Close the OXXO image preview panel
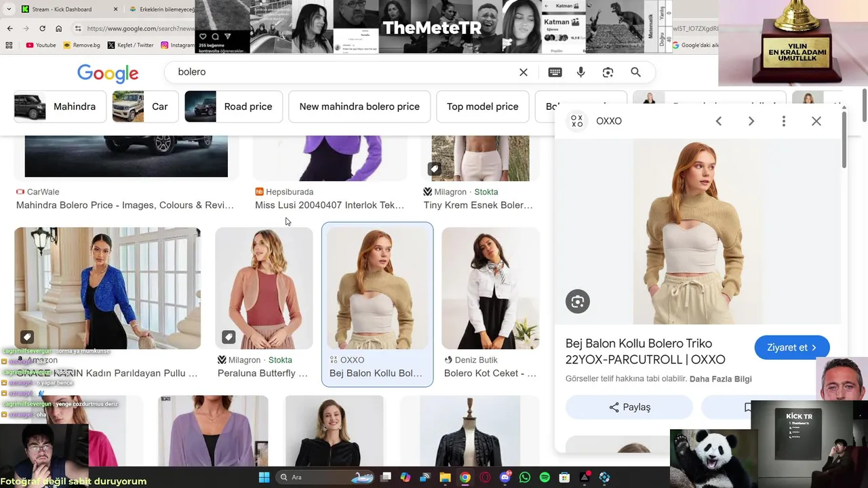Image resolution: width=868 pixels, height=488 pixels. (x=816, y=121)
